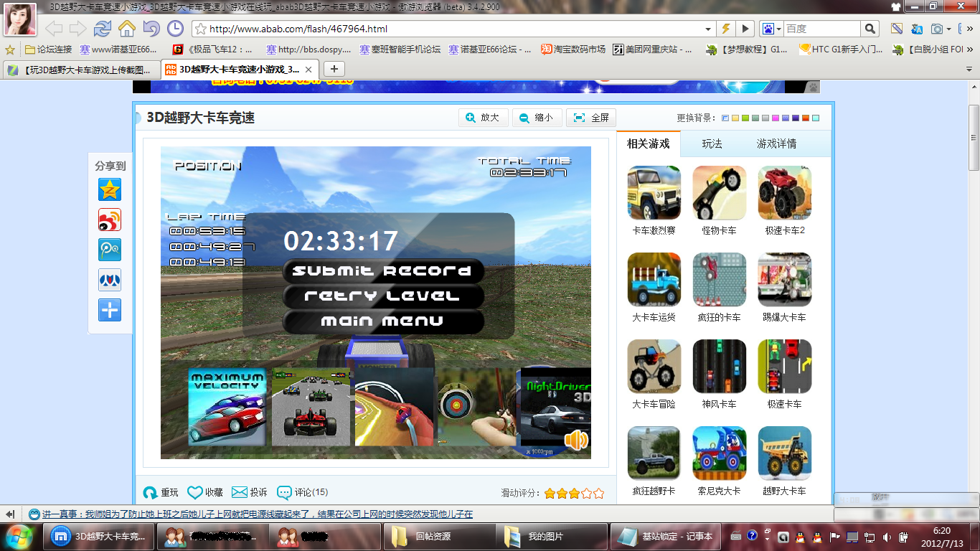
Task: Click 放大 zoom in button
Action: [484, 118]
